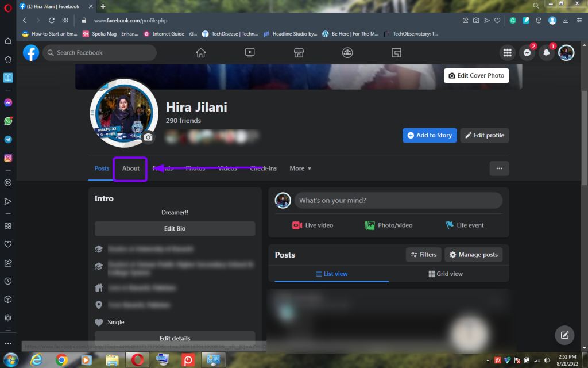Open the Marketplace icon
Viewport: 588px width, 368px height.
click(299, 53)
